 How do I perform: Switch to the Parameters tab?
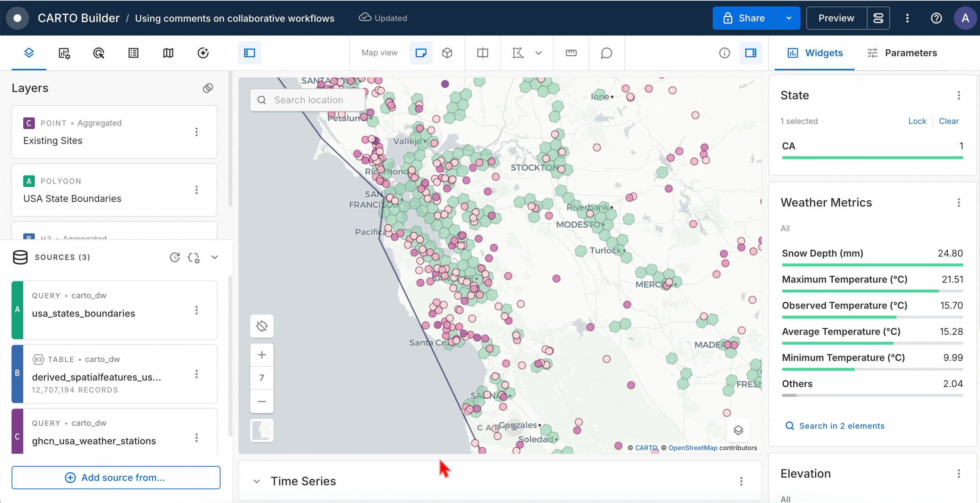point(902,53)
